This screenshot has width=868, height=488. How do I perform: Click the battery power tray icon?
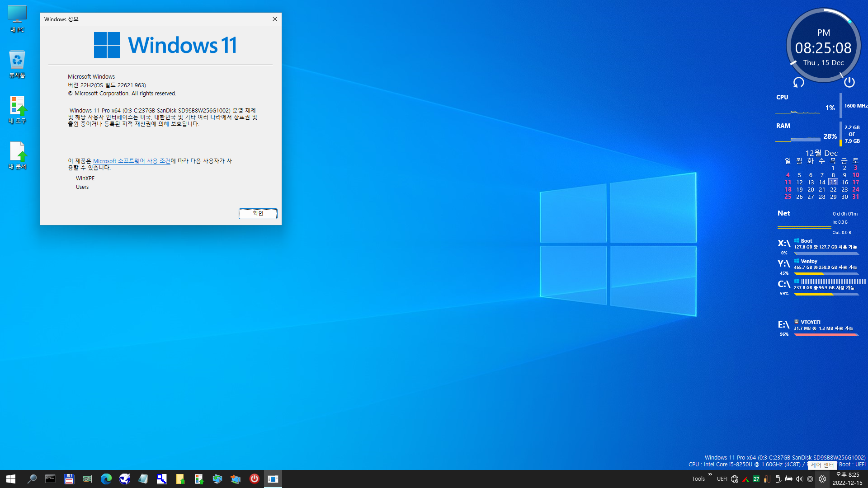788,479
